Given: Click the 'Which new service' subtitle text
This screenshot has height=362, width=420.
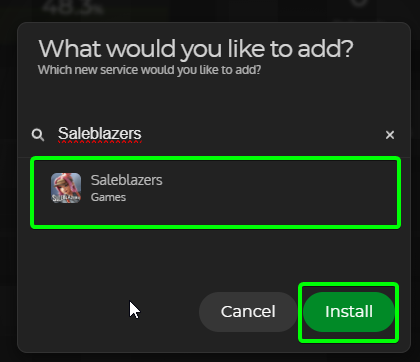Looking at the screenshot, I should pyautogui.click(x=149, y=70).
